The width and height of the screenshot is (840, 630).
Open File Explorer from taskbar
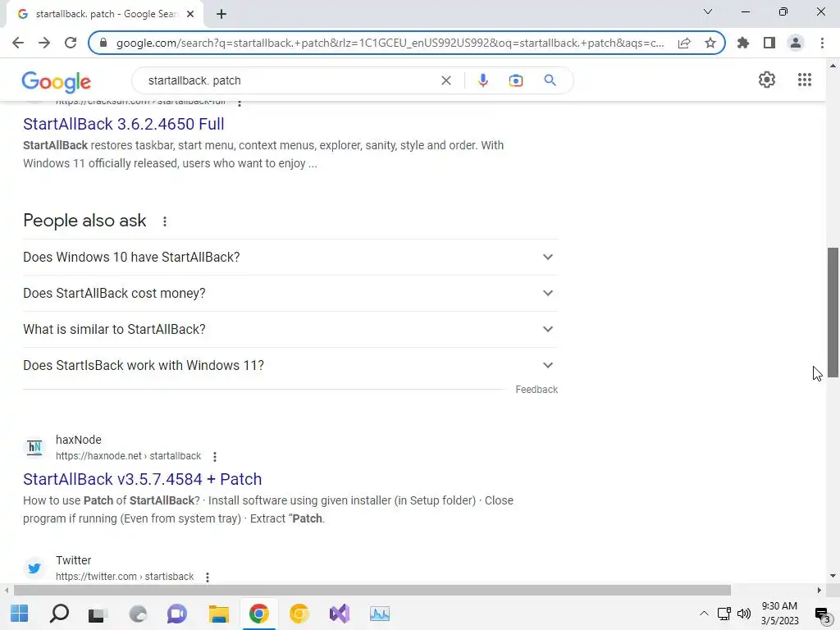click(218, 614)
